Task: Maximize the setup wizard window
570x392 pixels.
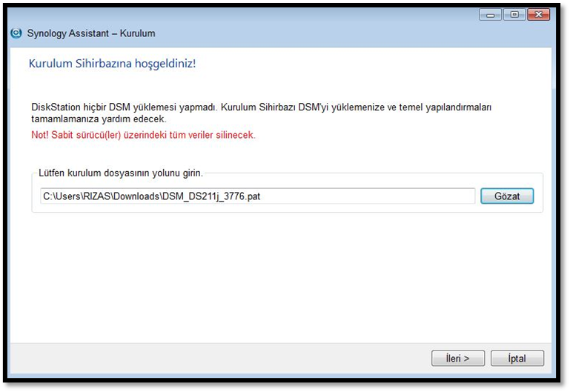Action: pos(513,14)
